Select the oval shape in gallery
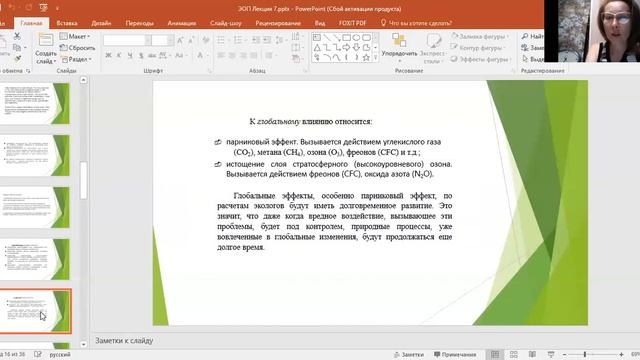 click(x=356, y=38)
